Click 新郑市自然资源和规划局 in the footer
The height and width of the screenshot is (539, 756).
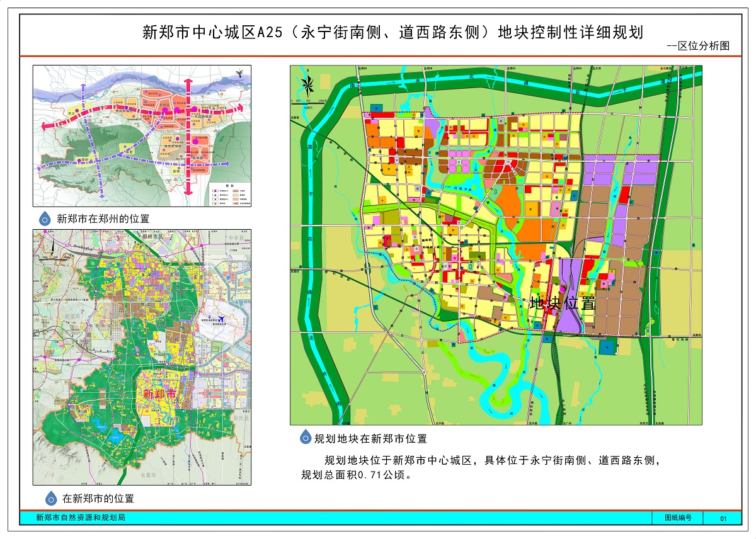pyautogui.click(x=81, y=518)
